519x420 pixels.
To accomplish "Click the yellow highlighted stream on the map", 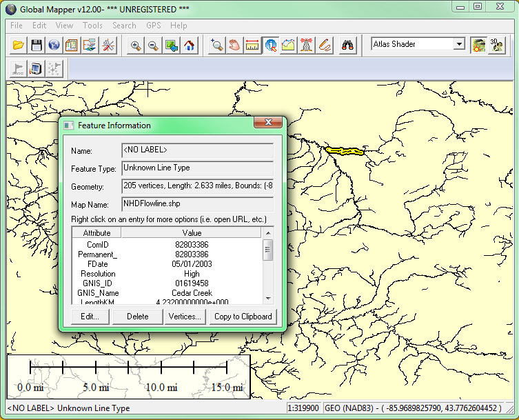I will coord(344,151).
